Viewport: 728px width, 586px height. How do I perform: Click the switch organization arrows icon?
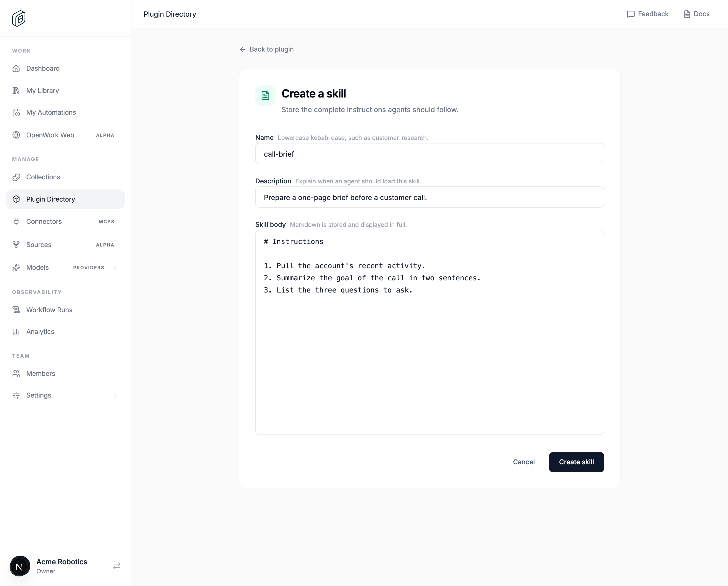pyautogui.click(x=117, y=566)
